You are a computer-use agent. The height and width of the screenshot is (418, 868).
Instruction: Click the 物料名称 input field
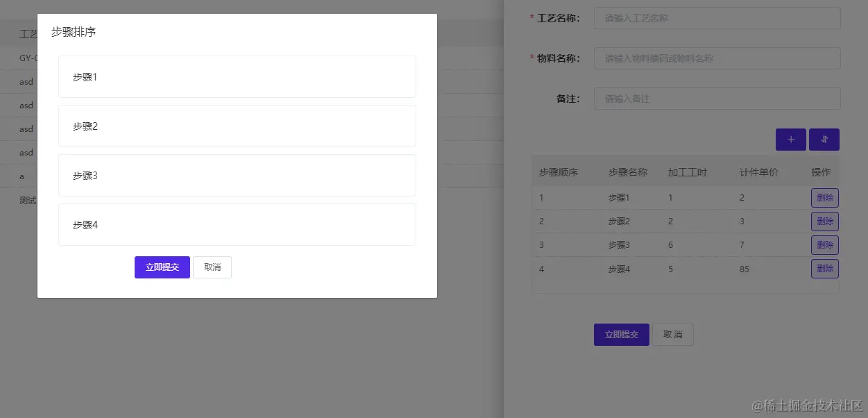point(717,58)
